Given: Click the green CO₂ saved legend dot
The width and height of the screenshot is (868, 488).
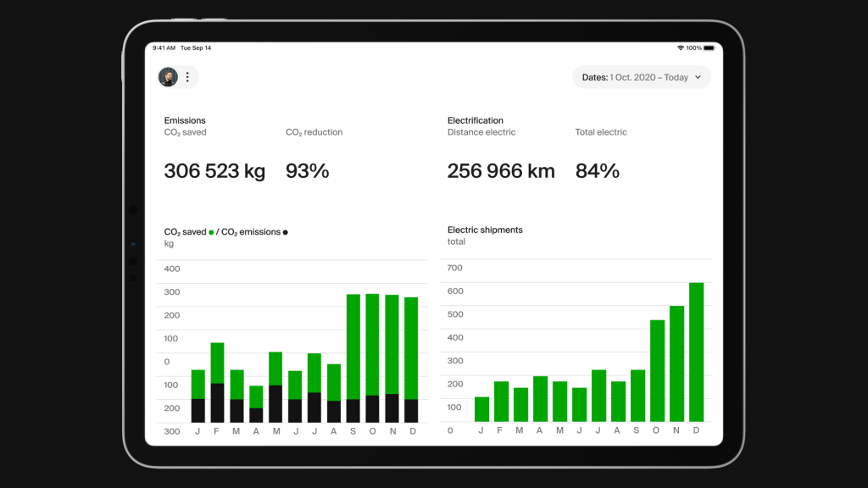Looking at the screenshot, I should pyautogui.click(x=211, y=232).
